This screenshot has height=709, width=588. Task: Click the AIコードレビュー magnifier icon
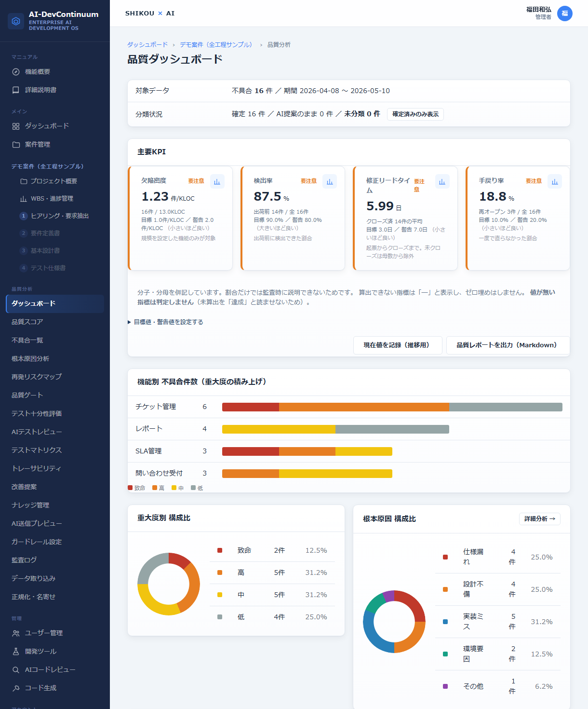16,670
